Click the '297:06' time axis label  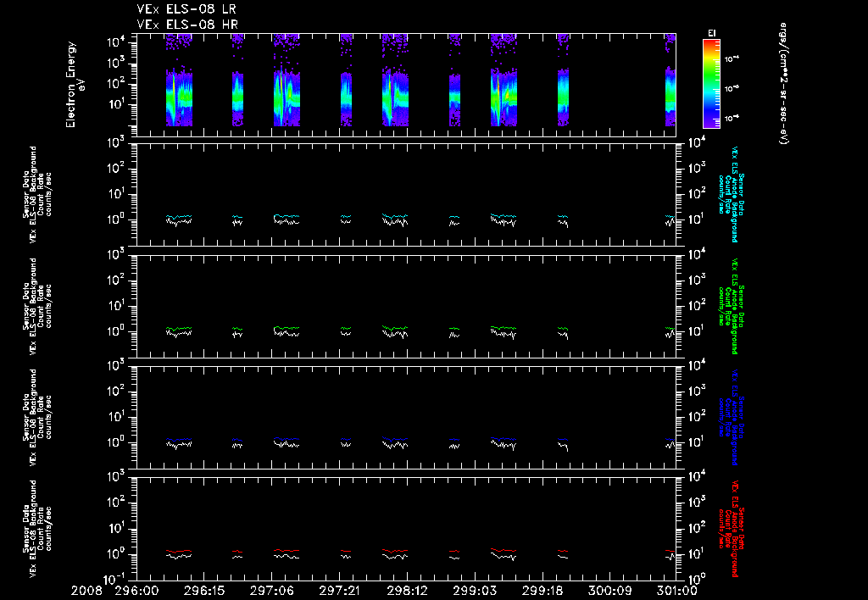[272, 592]
